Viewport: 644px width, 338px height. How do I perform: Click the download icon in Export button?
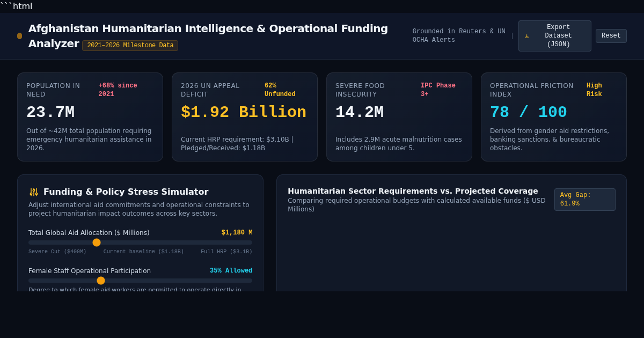(526, 36)
